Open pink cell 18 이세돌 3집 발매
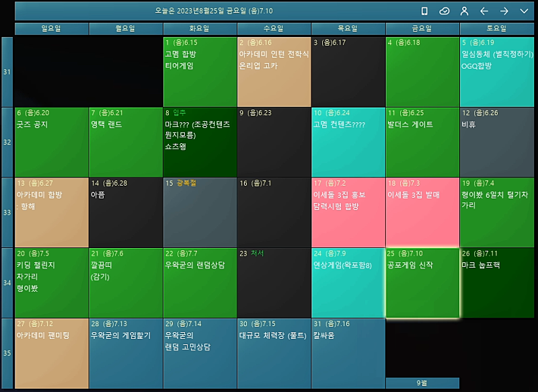Image resolution: width=538 pixels, height=392 pixels. tap(422, 212)
